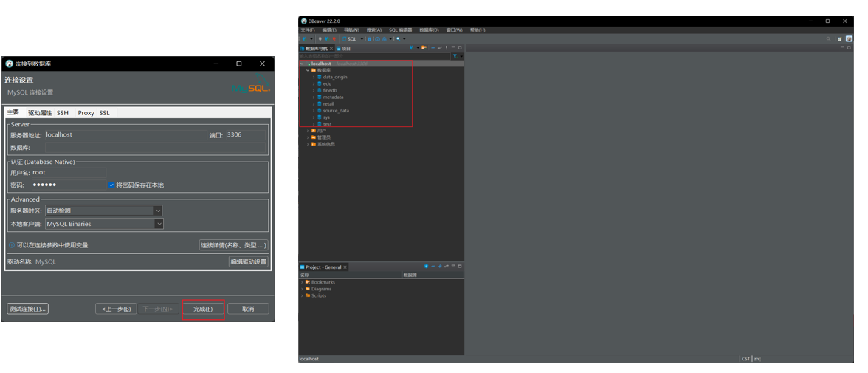The height and width of the screenshot is (373, 868).
Task: Click the magnifier search icon with dropdown in toolbar
Action: pyautogui.click(x=399, y=39)
